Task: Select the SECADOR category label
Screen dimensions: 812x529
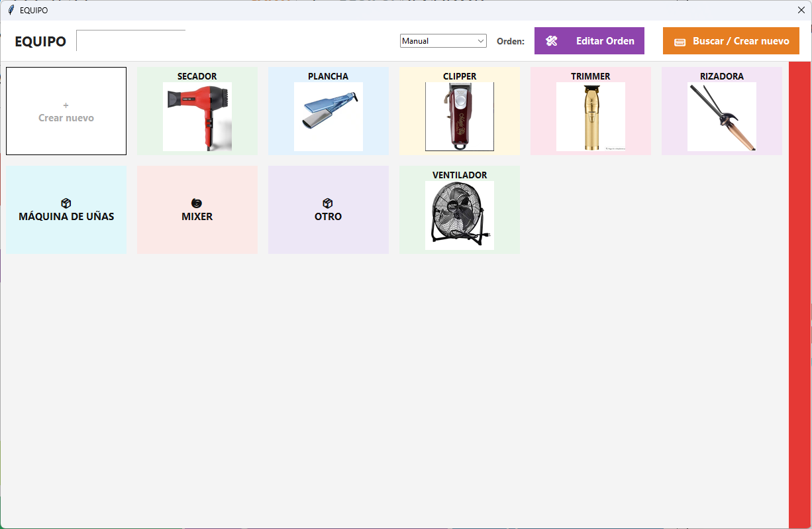Action: [197, 76]
